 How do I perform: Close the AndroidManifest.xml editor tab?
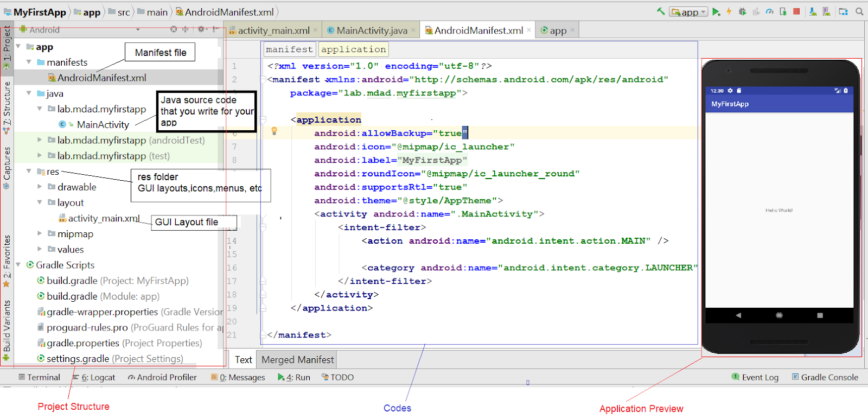[x=529, y=30]
